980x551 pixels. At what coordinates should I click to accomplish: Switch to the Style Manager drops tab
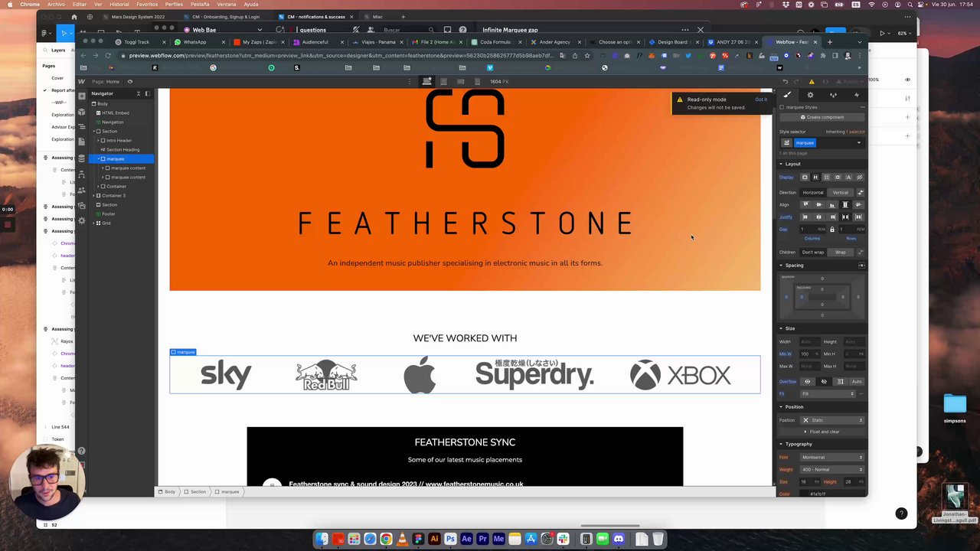click(833, 95)
